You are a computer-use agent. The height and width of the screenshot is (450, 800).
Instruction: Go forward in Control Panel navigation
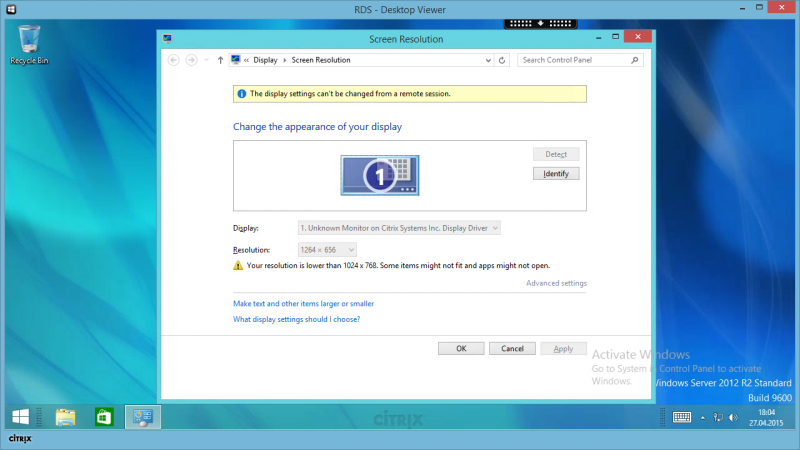191,60
